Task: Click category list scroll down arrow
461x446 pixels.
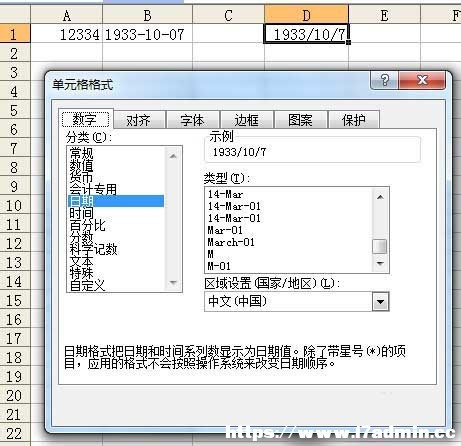Action: click(x=173, y=283)
